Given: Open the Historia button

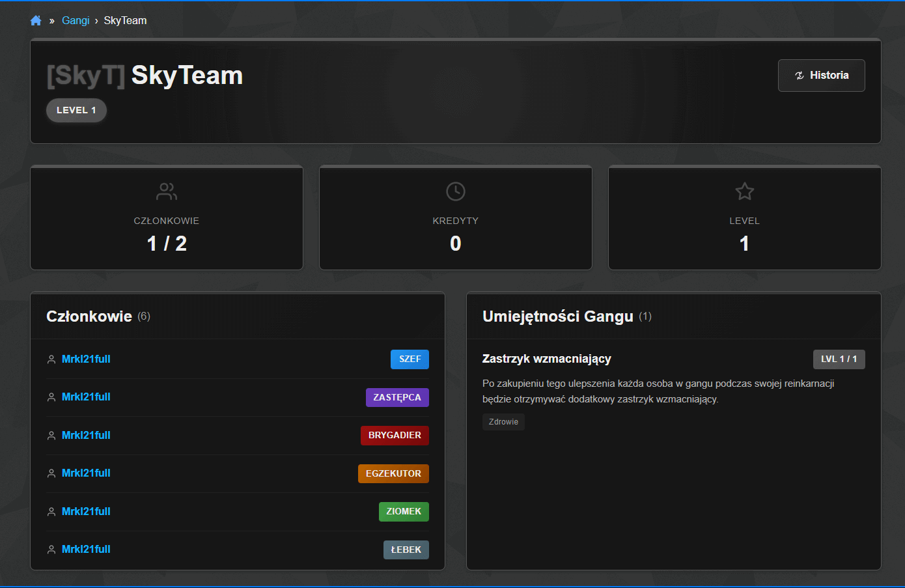Looking at the screenshot, I should [821, 76].
